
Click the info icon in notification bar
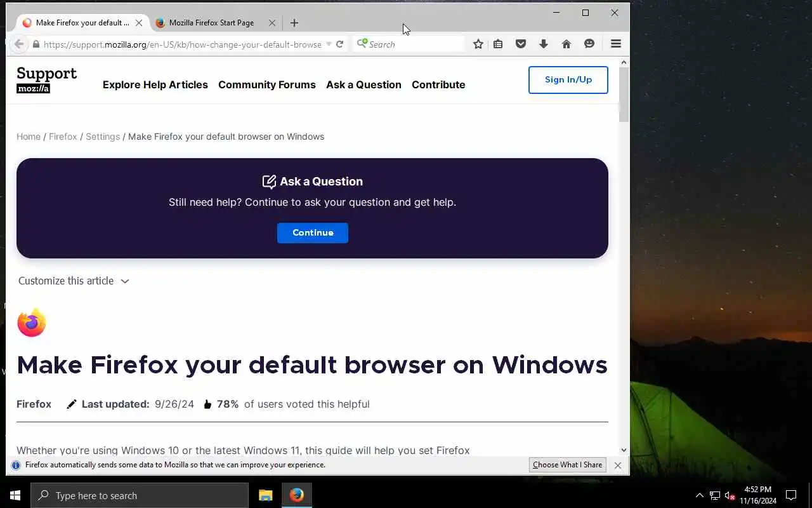[16, 465]
